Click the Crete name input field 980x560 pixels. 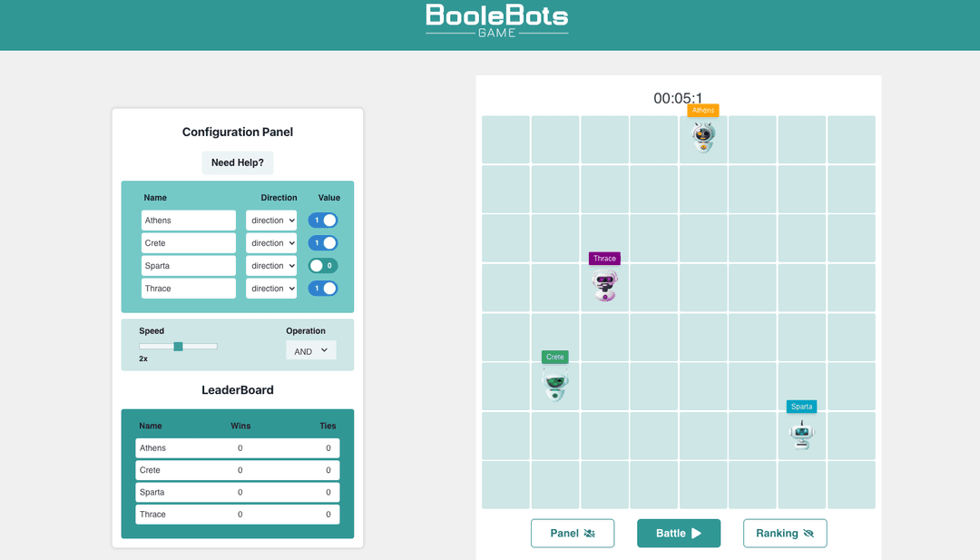tap(189, 243)
